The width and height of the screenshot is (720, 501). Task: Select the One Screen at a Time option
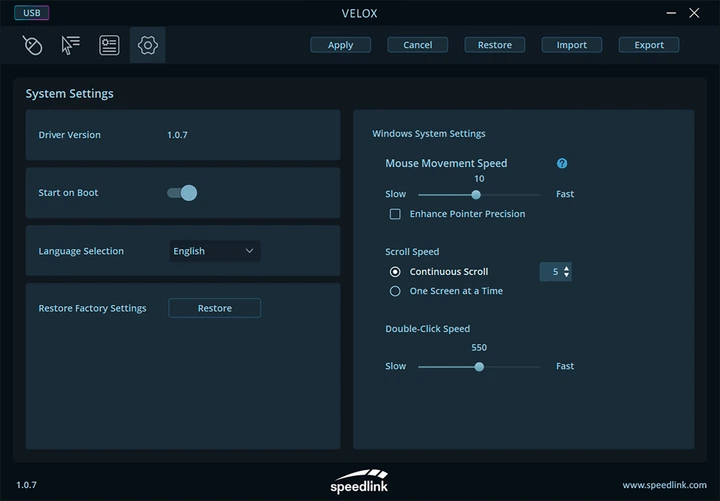coord(395,291)
